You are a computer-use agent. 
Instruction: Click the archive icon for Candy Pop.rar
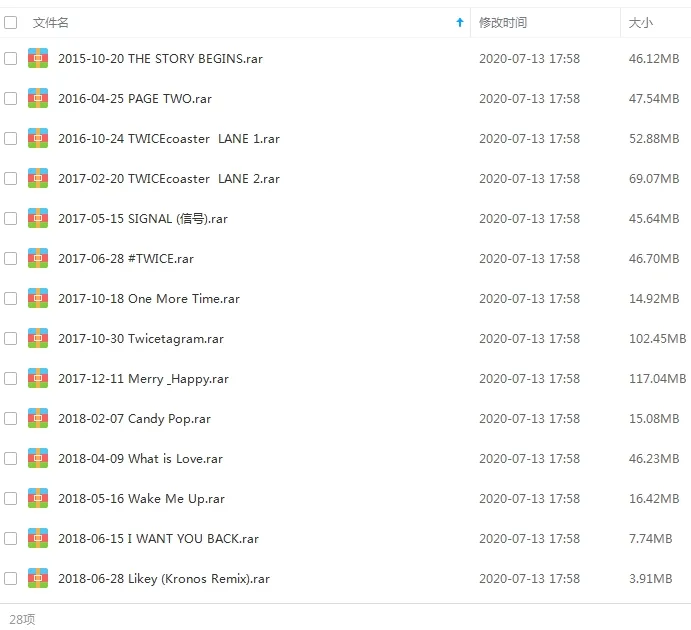tap(38, 419)
